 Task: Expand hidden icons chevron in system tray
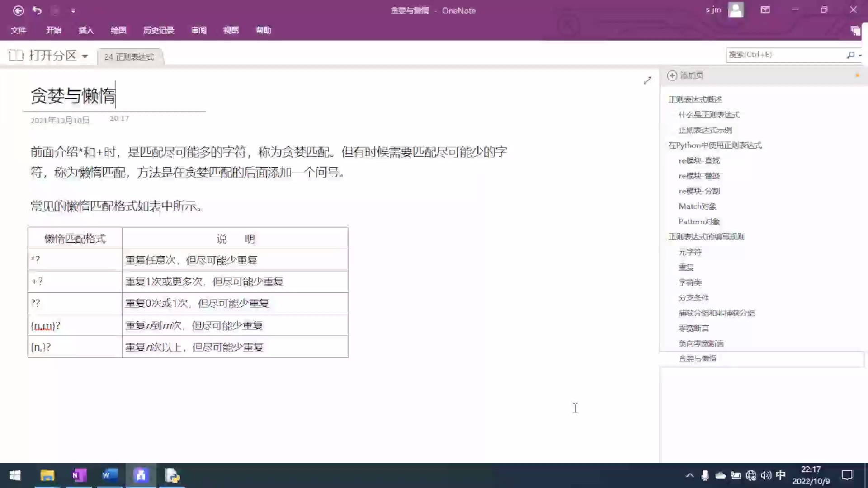pos(690,475)
